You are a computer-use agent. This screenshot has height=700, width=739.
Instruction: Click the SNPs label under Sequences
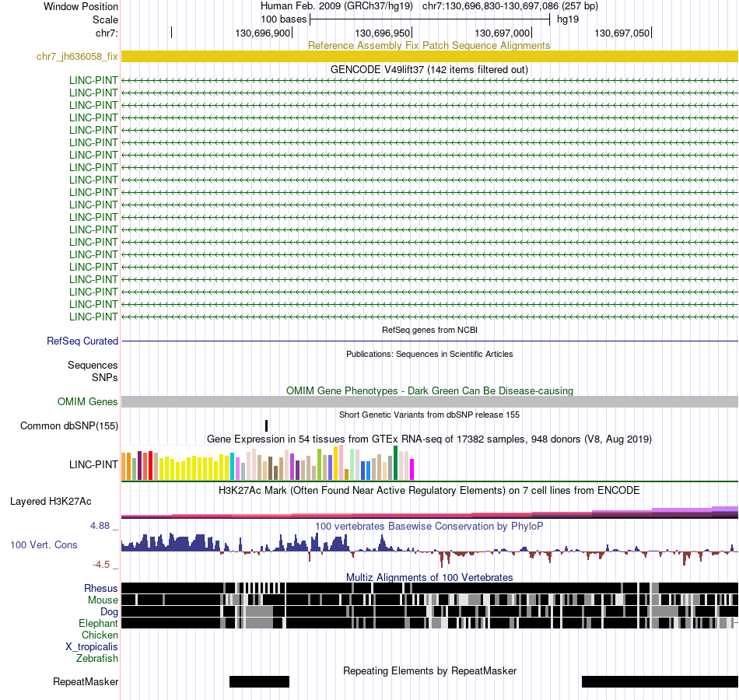click(105, 377)
